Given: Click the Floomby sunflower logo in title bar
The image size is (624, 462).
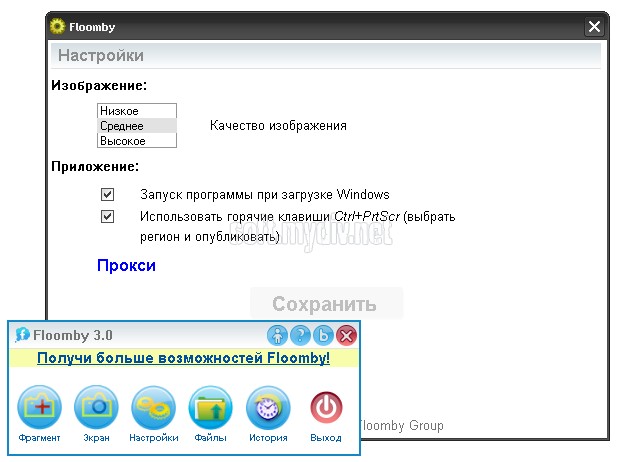Looking at the screenshot, I should [x=57, y=26].
